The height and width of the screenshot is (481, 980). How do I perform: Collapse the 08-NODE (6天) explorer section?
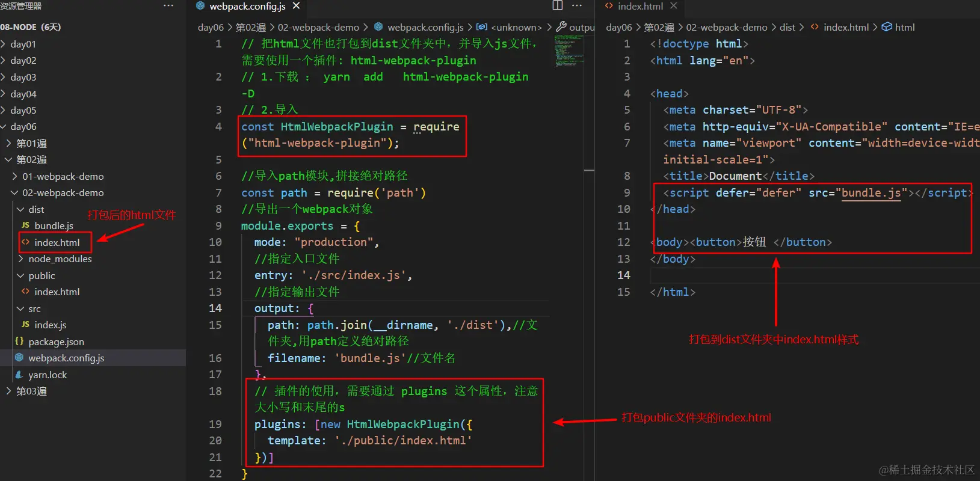tap(31, 27)
